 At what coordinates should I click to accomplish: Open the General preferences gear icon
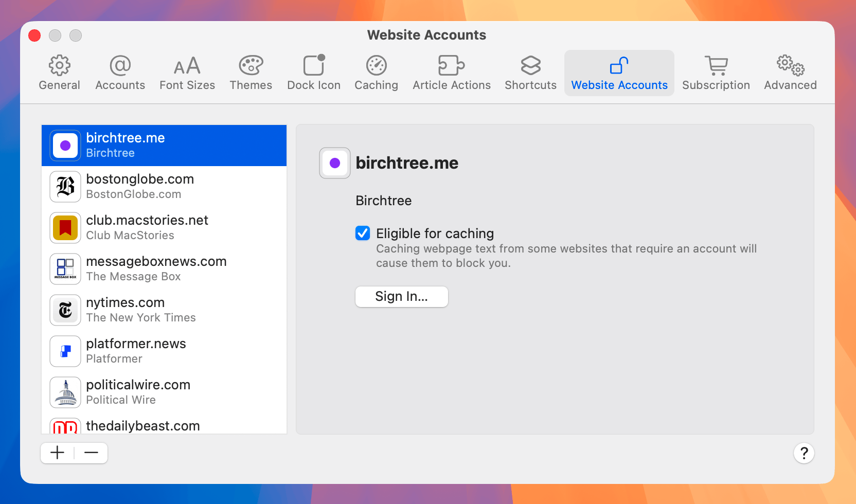click(59, 65)
